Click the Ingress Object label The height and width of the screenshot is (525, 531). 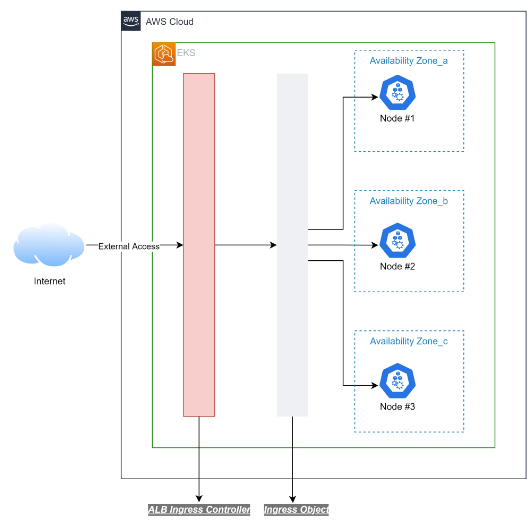pos(296,510)
